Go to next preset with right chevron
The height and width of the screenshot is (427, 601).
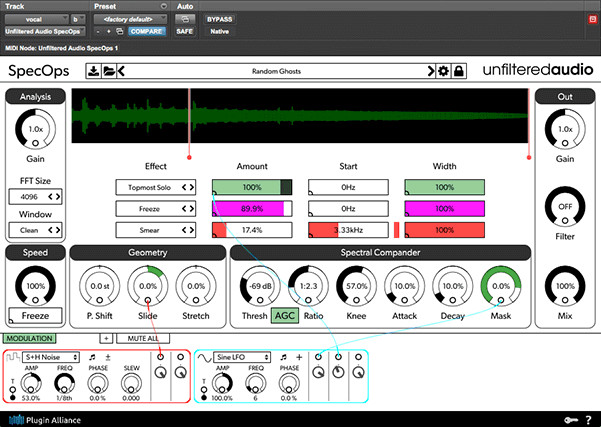point(431,71)
